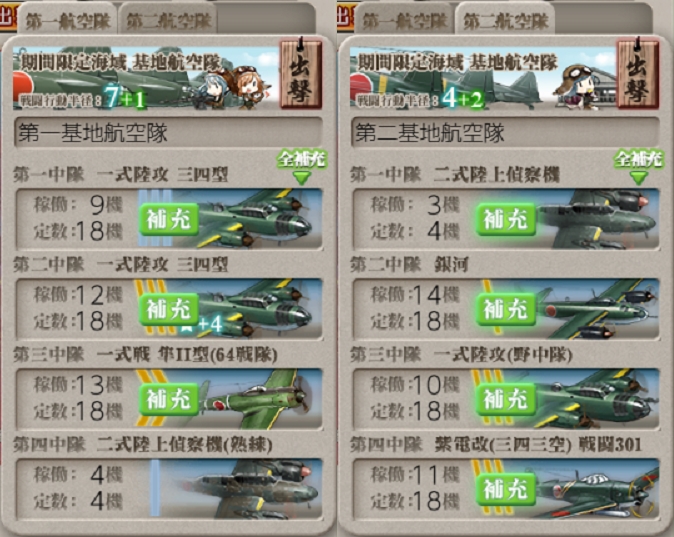Select the 二式陸上偵察機(熟練) plane in fourth squadron
This screenshot has height=537, width=674.
click(241, 488)
